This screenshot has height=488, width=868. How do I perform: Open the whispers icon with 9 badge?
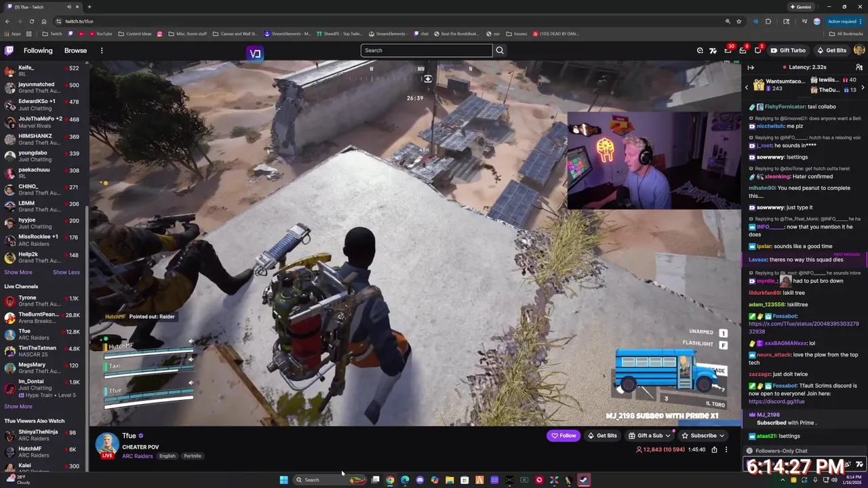[743, 50]
